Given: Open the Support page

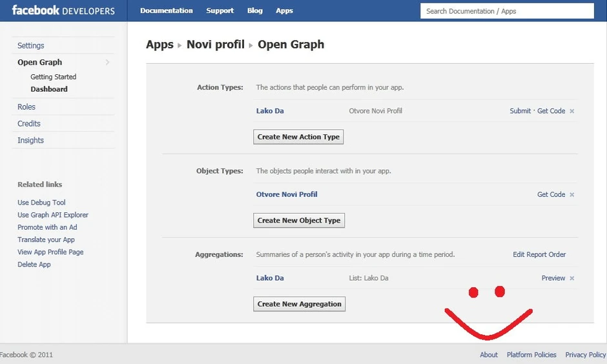Looking at the screenshot, I should tap(220, 10).
